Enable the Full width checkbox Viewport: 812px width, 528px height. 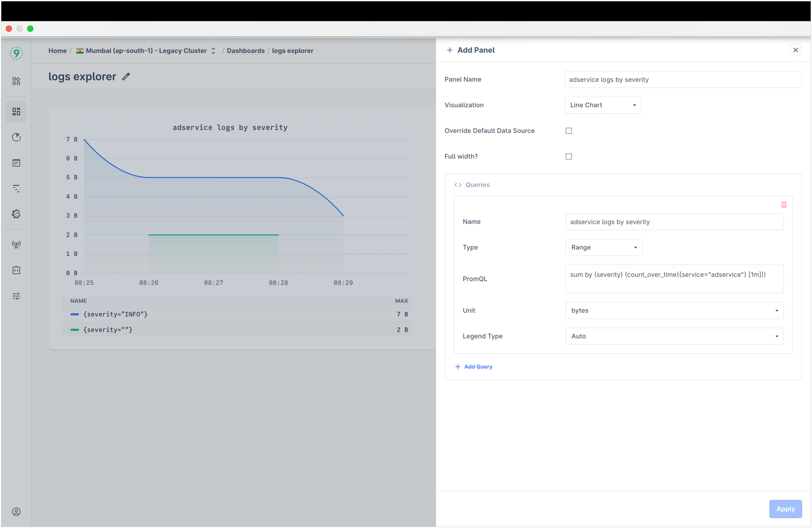pos(568,156)
